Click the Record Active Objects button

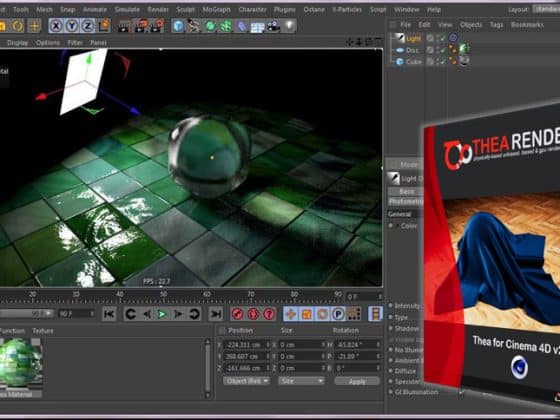coord(238,314)
